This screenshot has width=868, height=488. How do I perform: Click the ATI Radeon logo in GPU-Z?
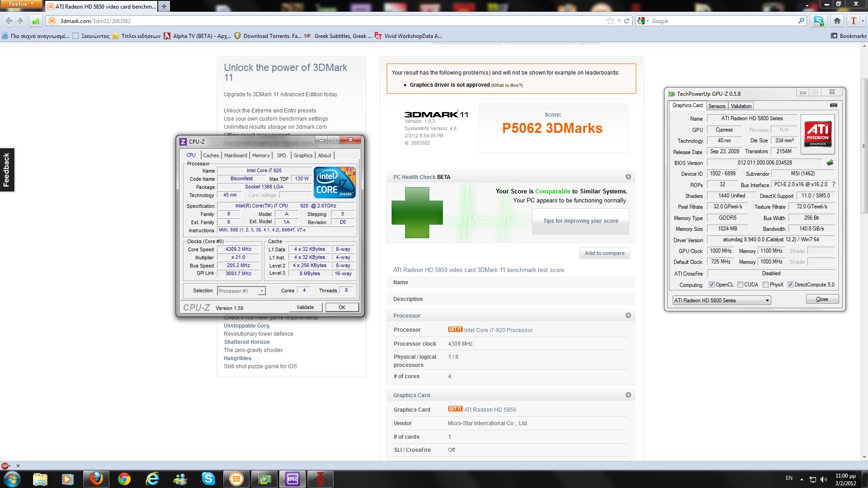818,134
